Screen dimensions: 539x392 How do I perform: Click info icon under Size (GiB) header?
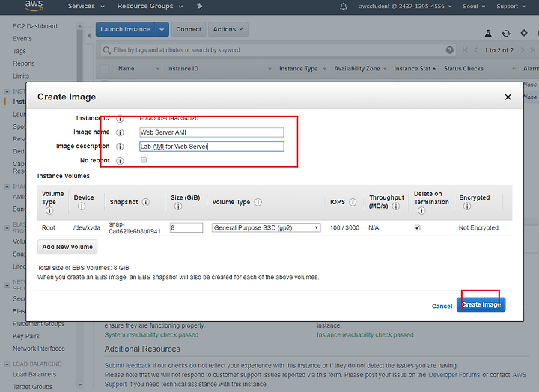pyautogui.click(x=178, y=206)
